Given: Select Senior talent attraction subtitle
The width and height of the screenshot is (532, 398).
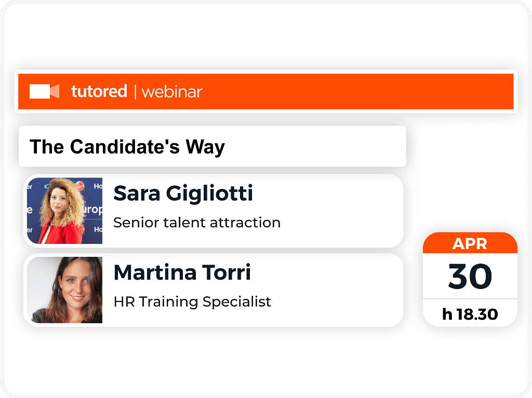Looking at the screenshot, I should click(197, 223).
